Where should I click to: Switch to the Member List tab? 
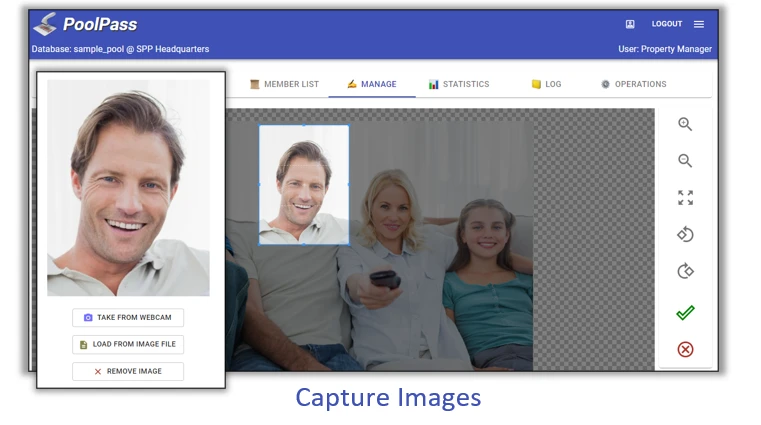click(285, 84)
